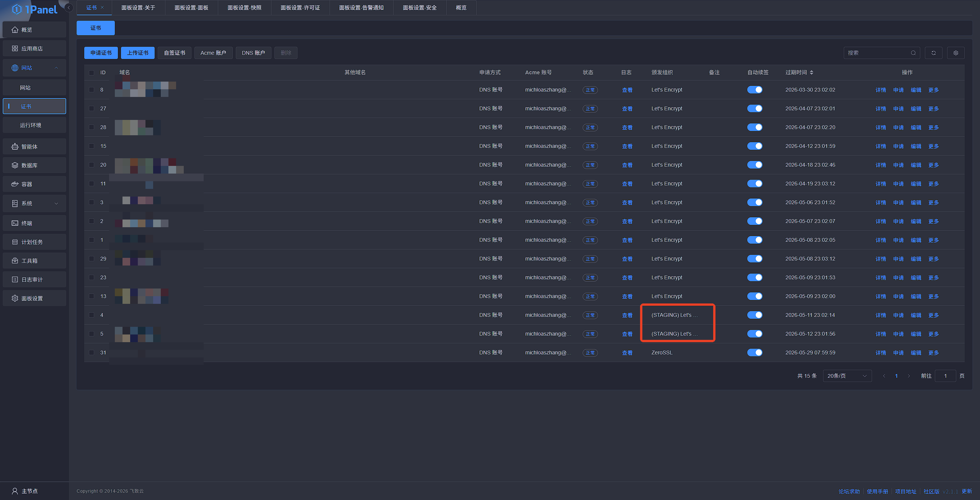Collapse sidebar with arrow icon
Image resolution: width=980 pixels, height=500 pixels.
click(x=69, y=7)
